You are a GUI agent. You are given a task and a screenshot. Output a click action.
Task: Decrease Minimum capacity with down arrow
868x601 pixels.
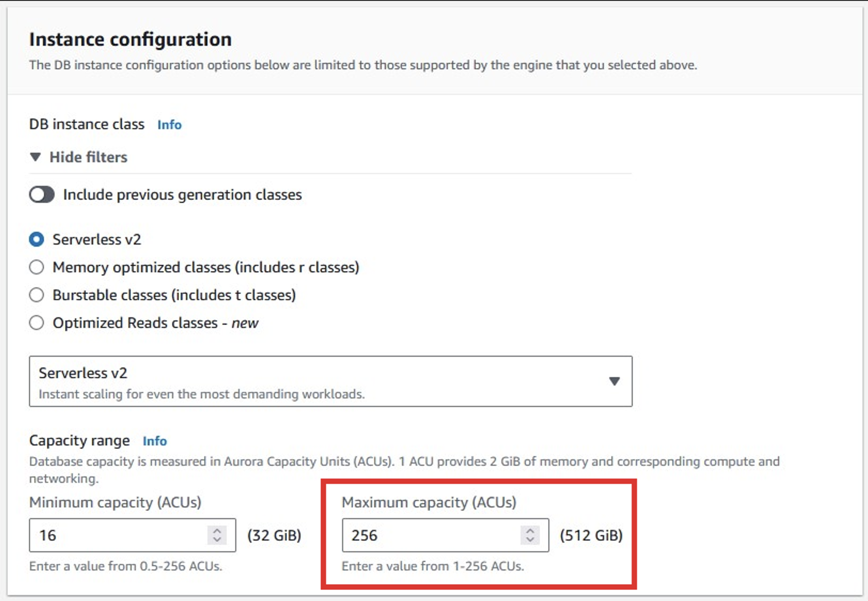[x=217, y=540]
